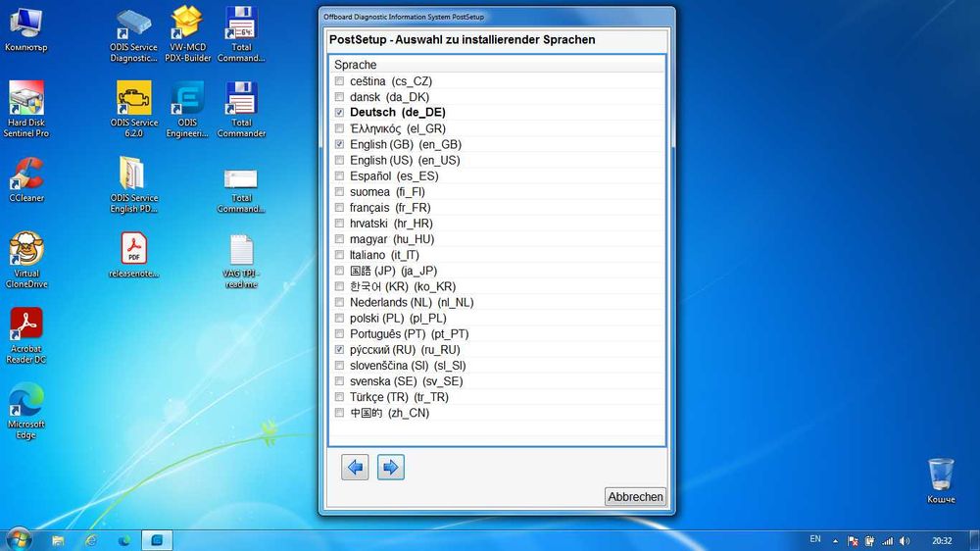Select PostSetup taskbar button
The height and width of the screenshot is (551, 980).
point(157,540)
